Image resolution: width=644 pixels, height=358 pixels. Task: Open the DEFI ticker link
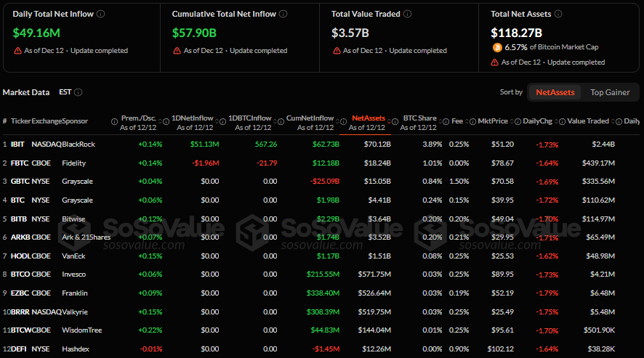18,349
